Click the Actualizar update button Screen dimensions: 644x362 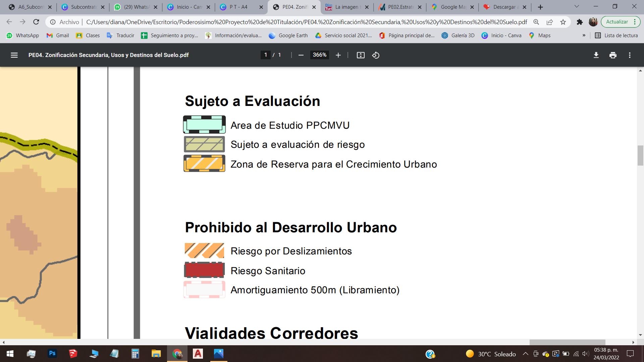tap(617, 22)
